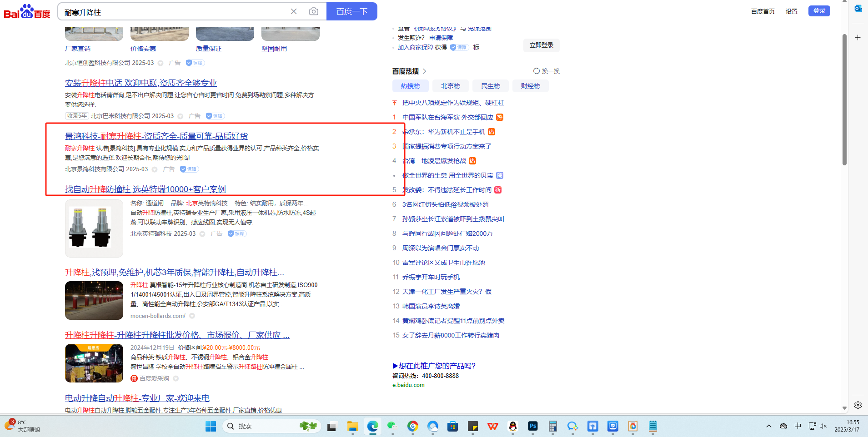Image resolution: width=868 pixels, height=437 pixels.
Task: Click the Baidu logo
Action: click(x=27, y=12)
